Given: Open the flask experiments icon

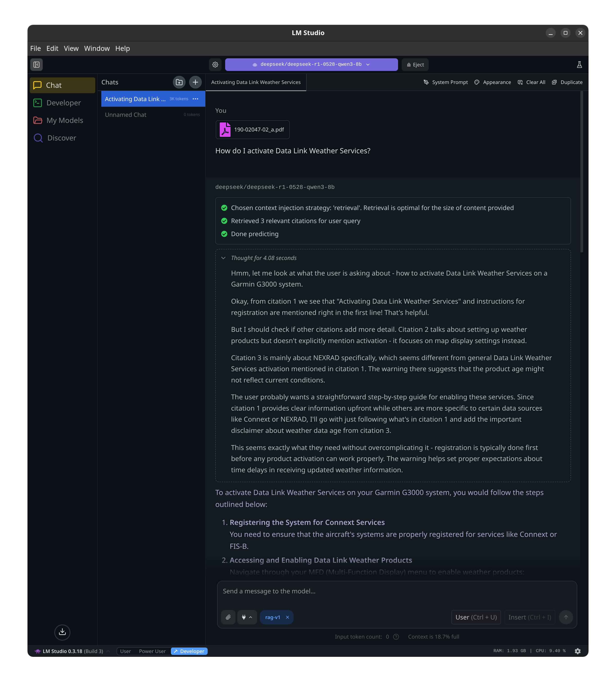Looking at the screenshot, I should [579, 65].
